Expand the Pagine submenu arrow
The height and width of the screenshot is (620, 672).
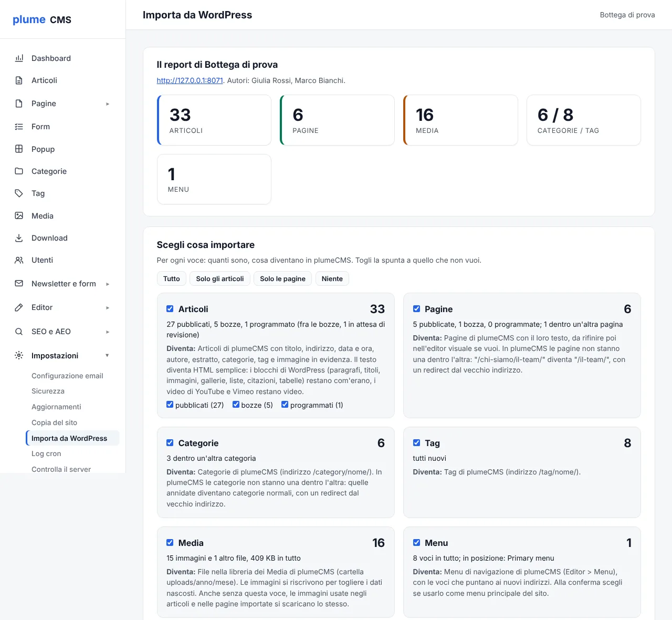coord(108,104)
